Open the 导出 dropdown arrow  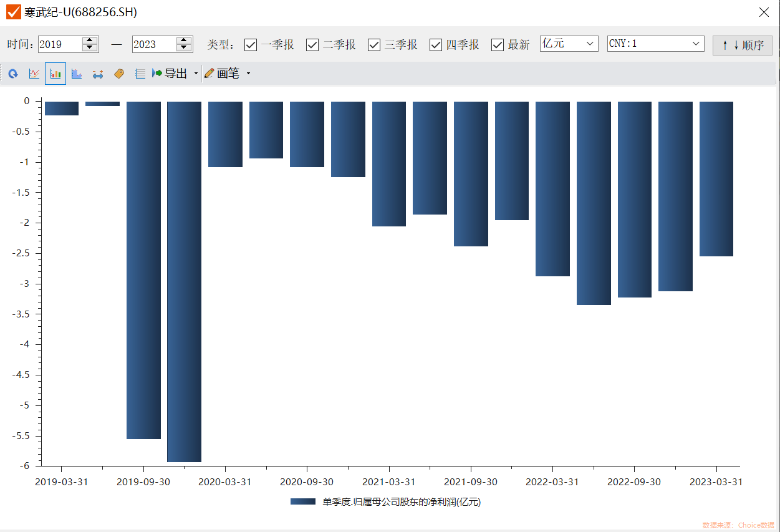[196, 74]
